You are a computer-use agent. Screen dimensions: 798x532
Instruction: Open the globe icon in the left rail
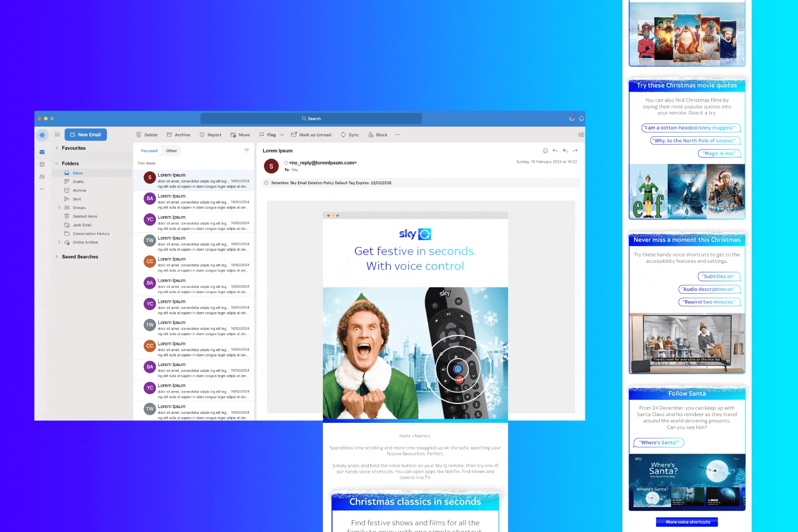tap(42, 135)
